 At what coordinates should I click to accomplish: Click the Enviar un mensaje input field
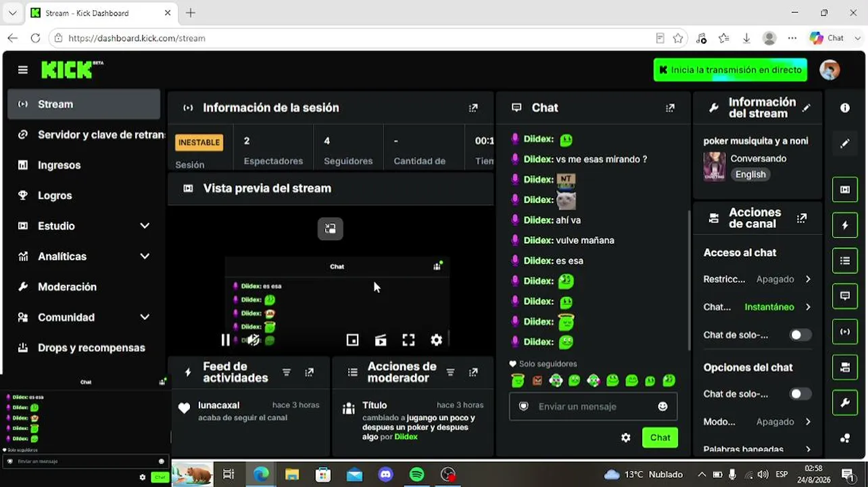[593, 407]
